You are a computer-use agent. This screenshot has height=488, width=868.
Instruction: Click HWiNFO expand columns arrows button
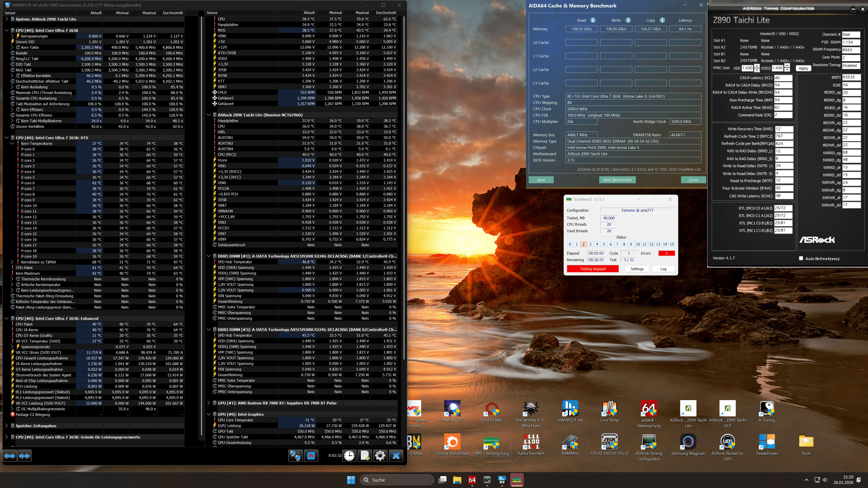pos(10,456)
